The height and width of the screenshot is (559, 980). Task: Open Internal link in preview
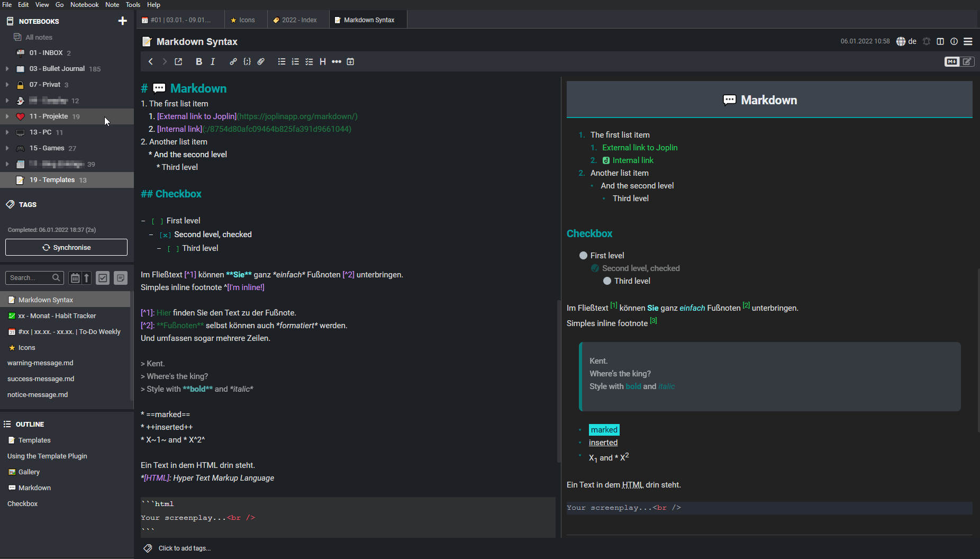pyautogui.click(x=633, y=160)
